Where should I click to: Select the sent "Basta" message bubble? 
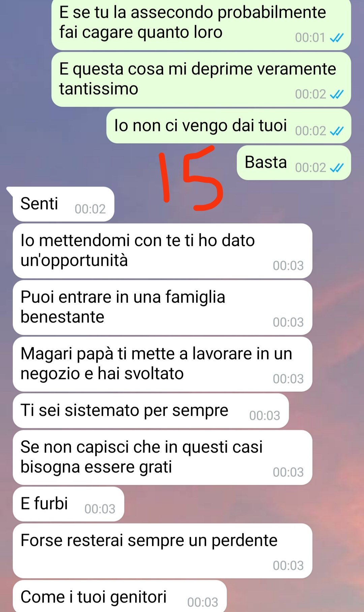coord(294,163)
